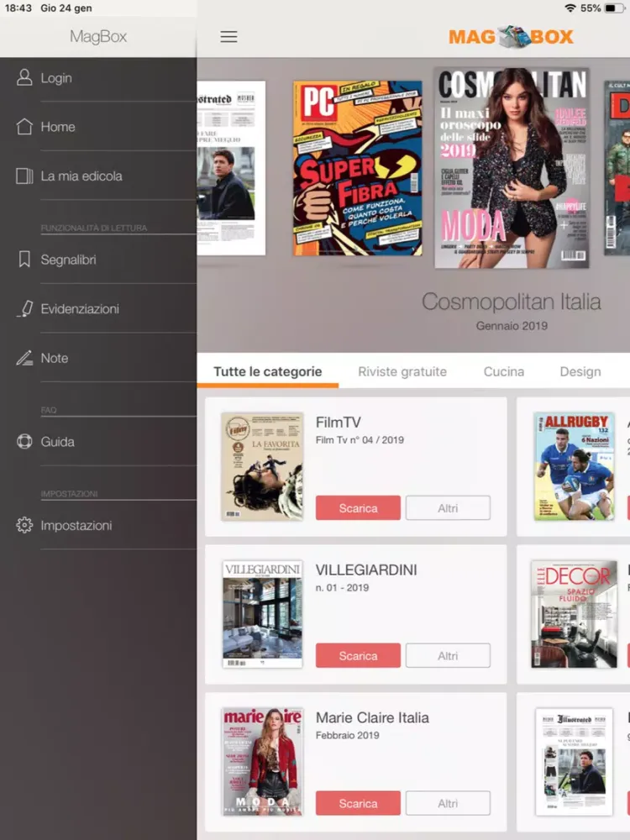Tap the Impostazioni gear icon
Image resolution: width=630 pixels, height=840 pixels.
coord(24,525)
